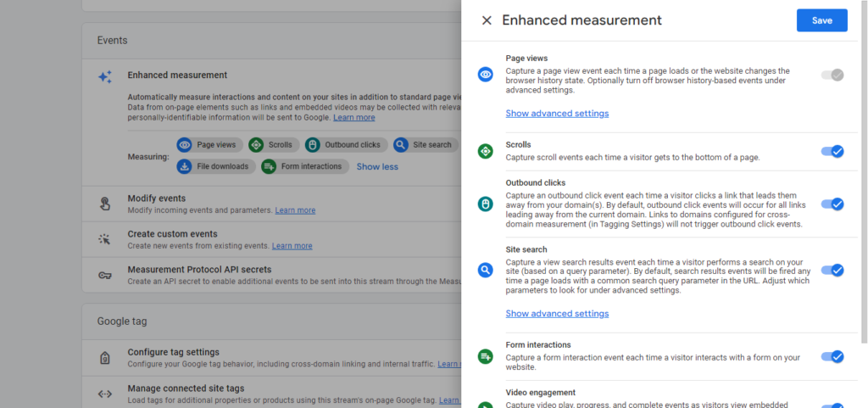Open Learn more for Manage connected site tags
868x408 pixels.
[x=450, y=400]
